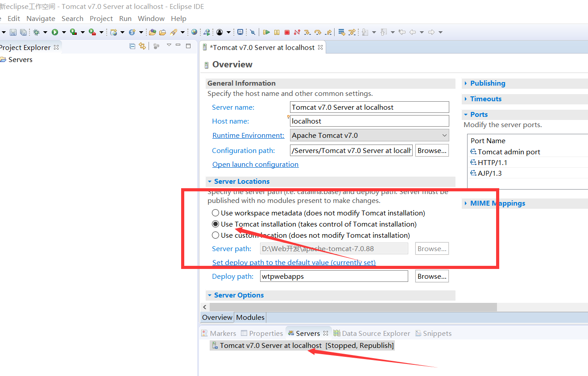Click Browse next to Deploy path
Image resolution: width=588 pixels, height=376 pixels.
[x=432, y=277]
